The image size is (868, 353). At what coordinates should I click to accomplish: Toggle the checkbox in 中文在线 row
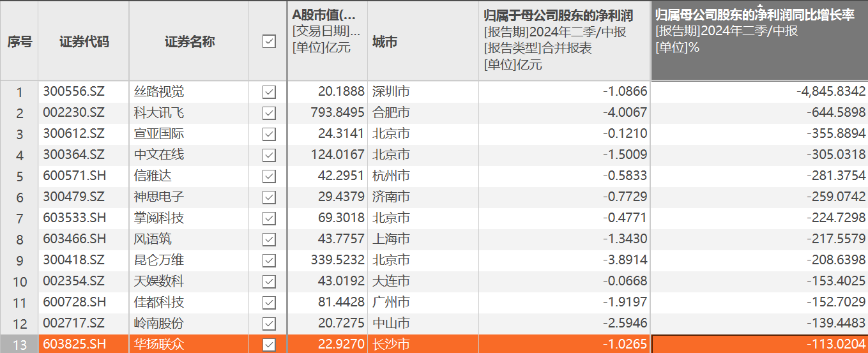(269, 155)
